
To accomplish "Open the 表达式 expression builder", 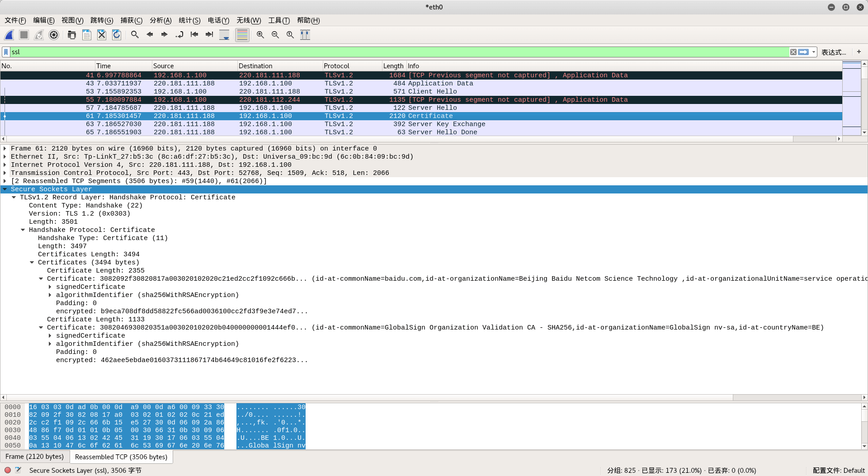I will click(x=834, y=52).
